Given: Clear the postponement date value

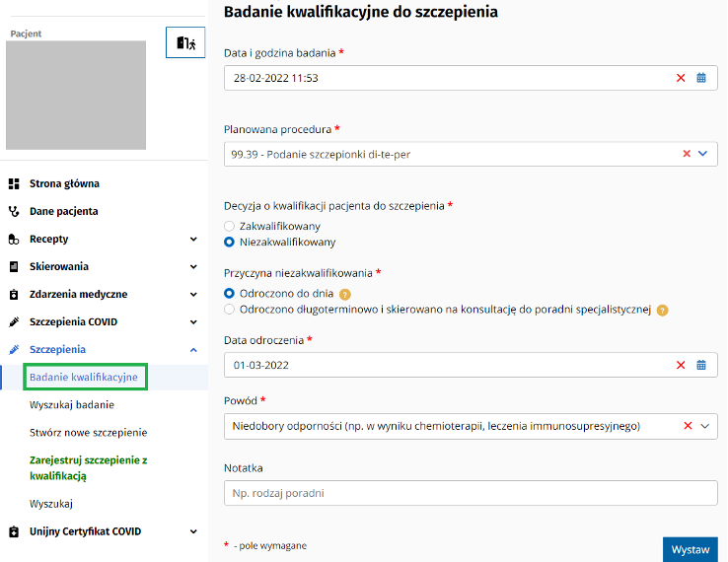Looking at the screenshot, I should [681, 365].
